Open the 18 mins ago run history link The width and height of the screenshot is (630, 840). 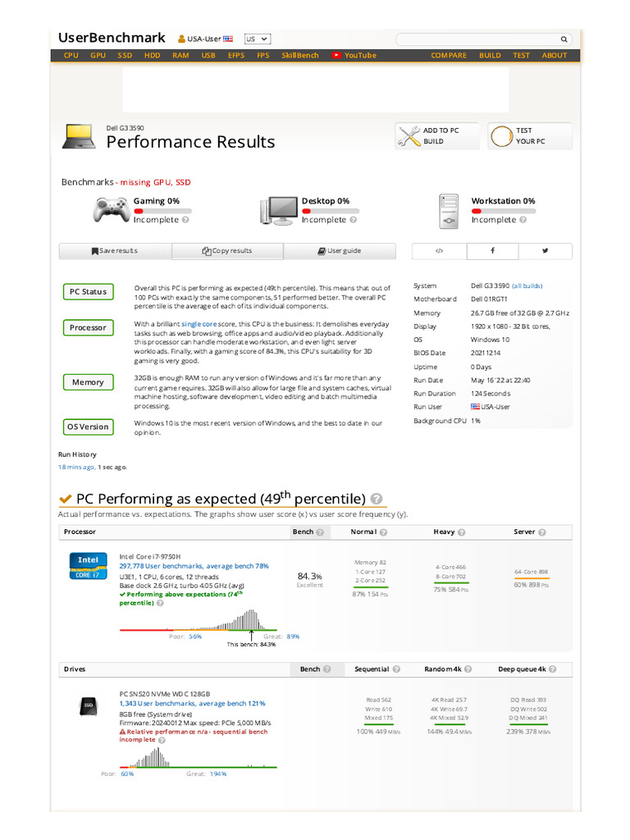click(76, 467)
